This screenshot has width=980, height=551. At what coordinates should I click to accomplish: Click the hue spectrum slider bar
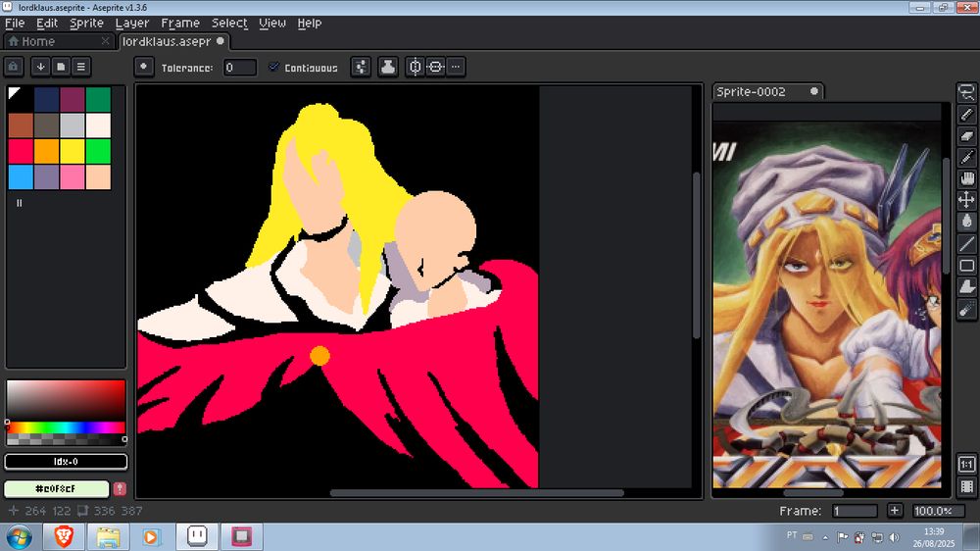click(x=66, y=427)
